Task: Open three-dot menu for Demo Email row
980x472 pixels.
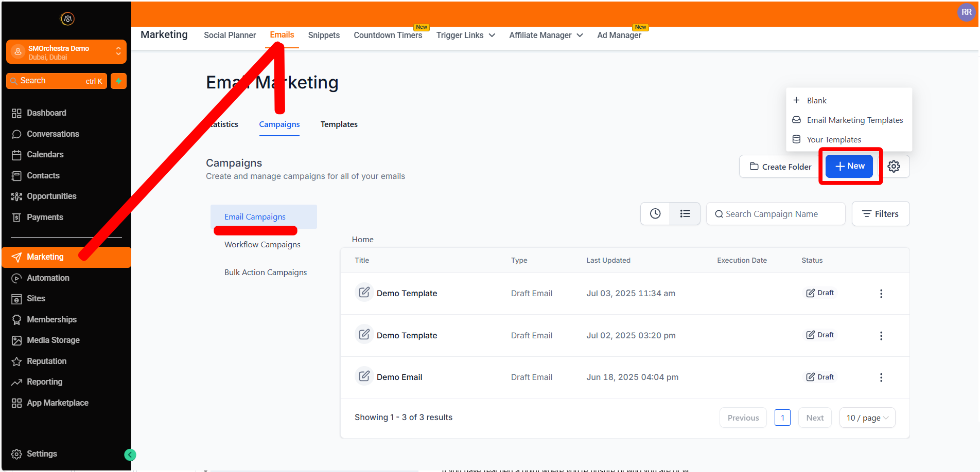Action: 881,377
